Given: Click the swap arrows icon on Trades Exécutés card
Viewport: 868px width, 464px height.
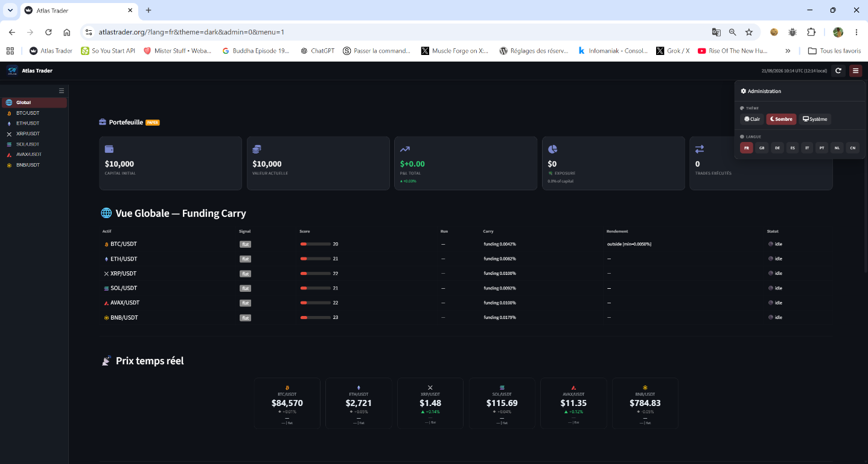Looking at the screenshot, I should [x=700, y=149].
